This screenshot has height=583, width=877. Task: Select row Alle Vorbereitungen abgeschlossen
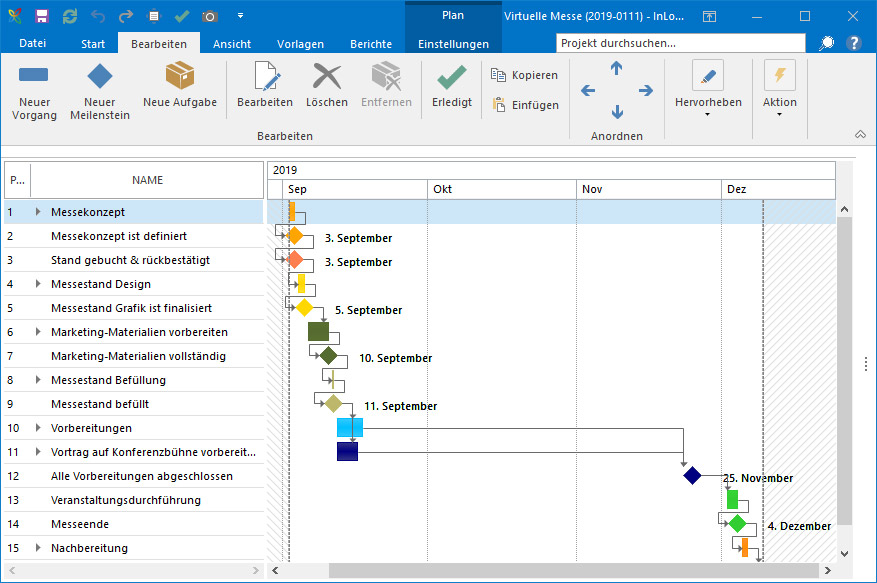[x=134, y=476]
